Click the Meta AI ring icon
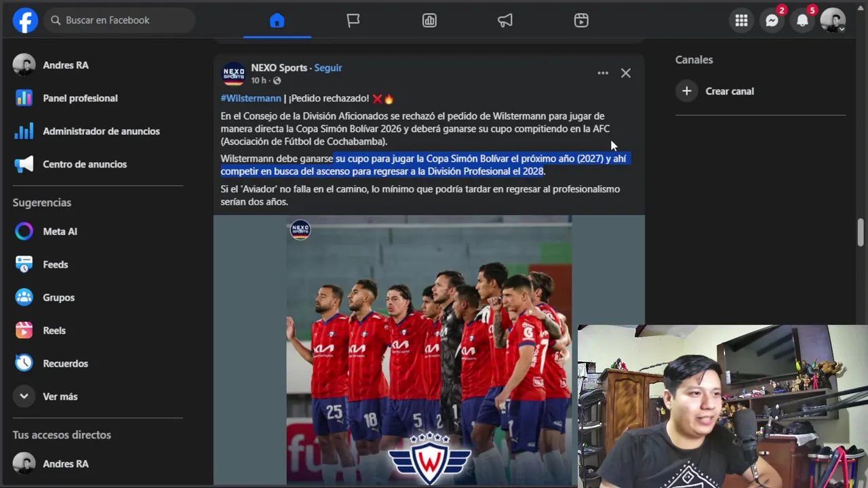This screenshot has width=868, height=488. click(24, 231)
